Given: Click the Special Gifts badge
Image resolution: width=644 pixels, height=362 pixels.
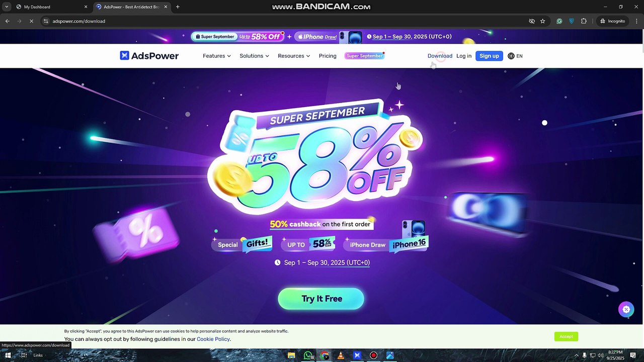Looking at the screenshot, I should (x=243, y=244).
